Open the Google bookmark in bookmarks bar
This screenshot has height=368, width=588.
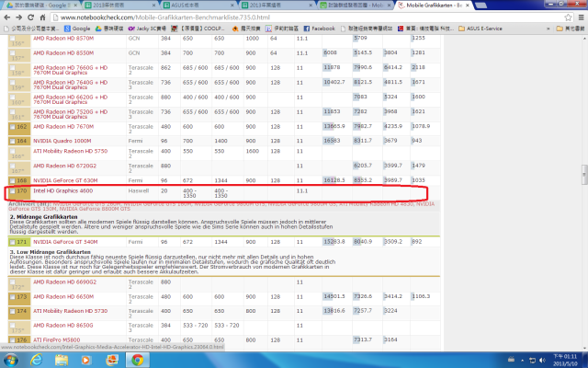pyautogui.click(x=77, y=29)
